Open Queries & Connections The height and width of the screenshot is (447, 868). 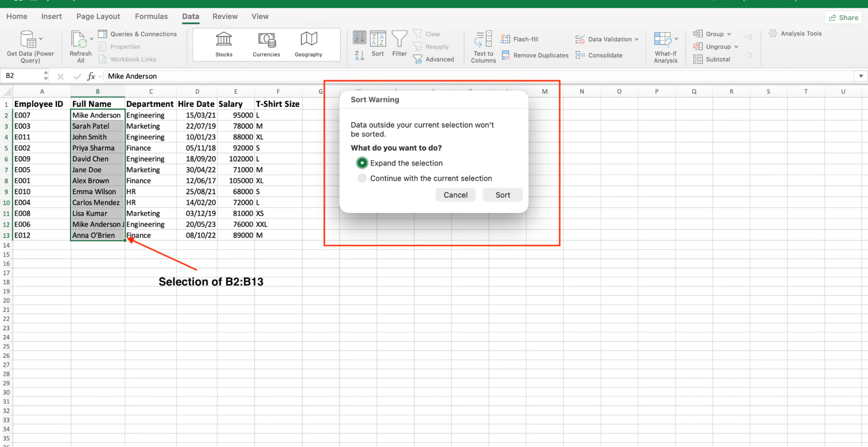click(138, 34)
